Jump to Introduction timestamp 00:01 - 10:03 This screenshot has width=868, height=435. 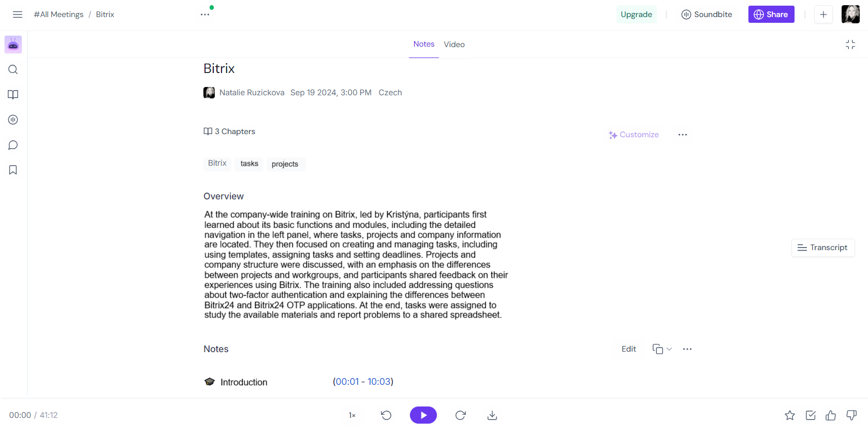tap(363, 382)
